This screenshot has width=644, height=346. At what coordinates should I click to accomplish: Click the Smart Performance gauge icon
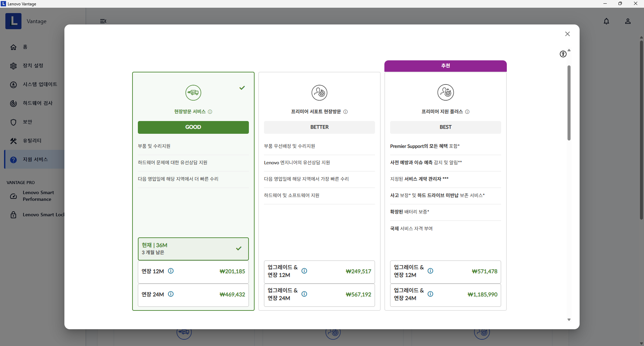[x=13, y=196]
